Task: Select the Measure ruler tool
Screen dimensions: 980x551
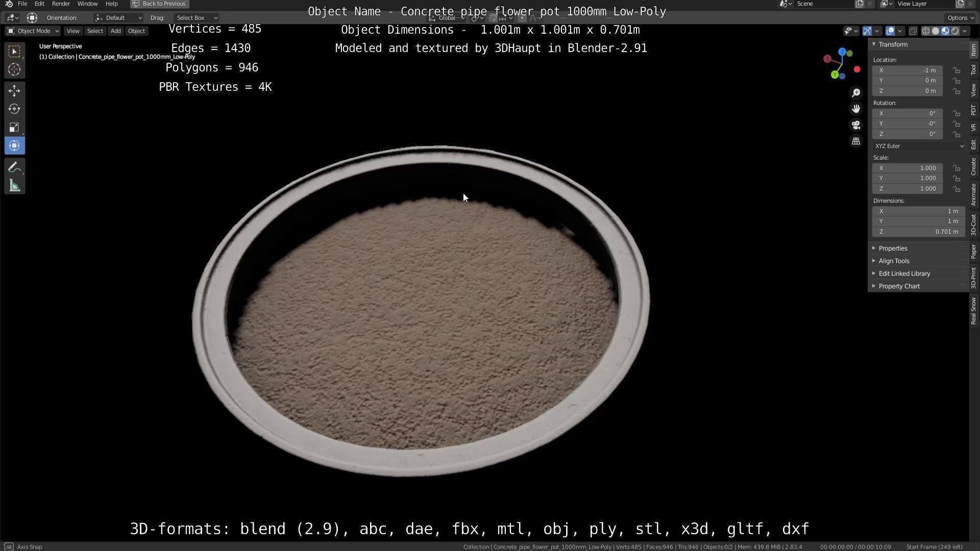Action: 14,186
